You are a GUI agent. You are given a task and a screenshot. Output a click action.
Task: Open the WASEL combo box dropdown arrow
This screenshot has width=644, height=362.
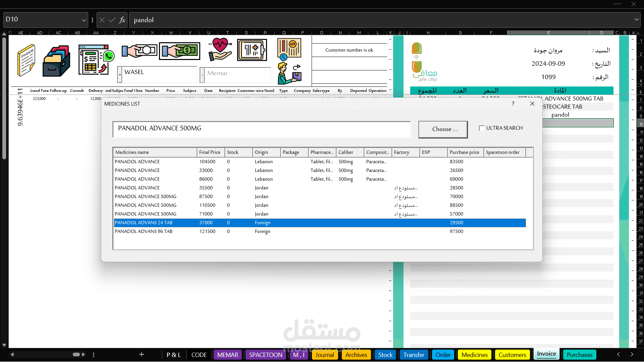coord(120,75)
